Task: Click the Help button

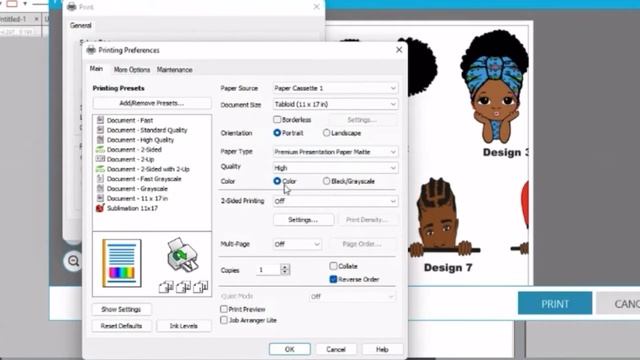Action: click(382, 349)
